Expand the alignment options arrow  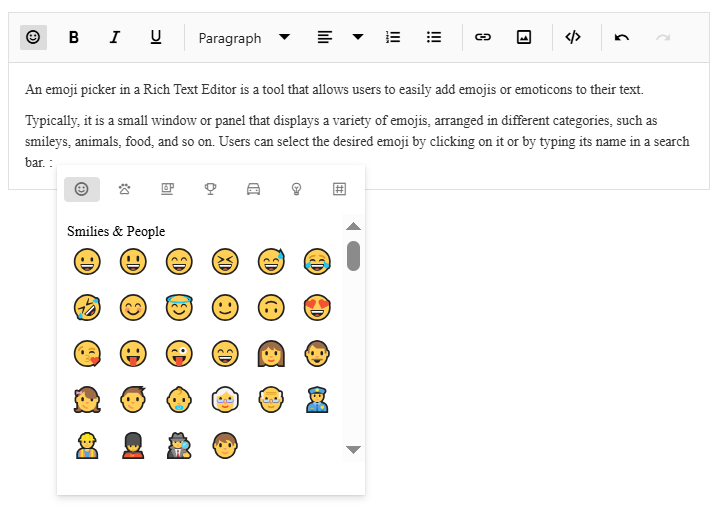tap(358, 37)
